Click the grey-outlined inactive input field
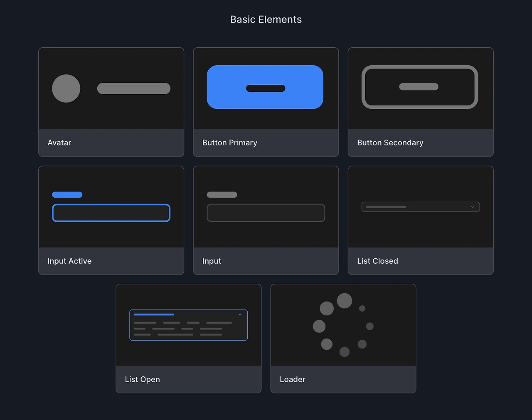 point(266,213)
